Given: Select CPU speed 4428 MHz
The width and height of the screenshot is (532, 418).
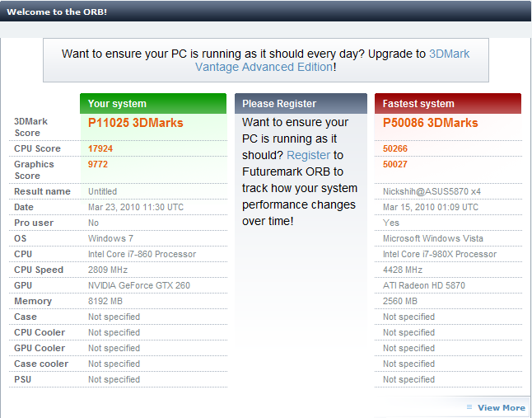Looking at the screenshot, I should [x=403, y=270].
